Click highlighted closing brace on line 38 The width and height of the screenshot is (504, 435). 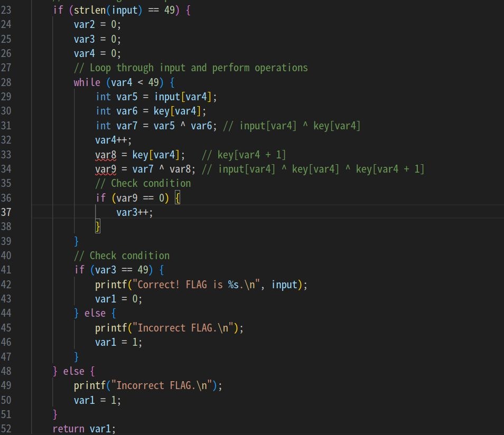pyautogui.click(x=98, y=227)
